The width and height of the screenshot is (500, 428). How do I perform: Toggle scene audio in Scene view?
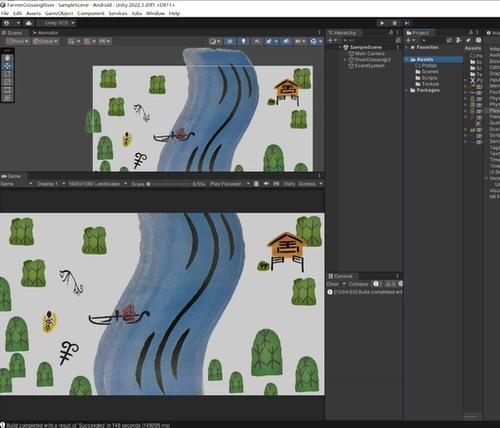pos(257,41)
